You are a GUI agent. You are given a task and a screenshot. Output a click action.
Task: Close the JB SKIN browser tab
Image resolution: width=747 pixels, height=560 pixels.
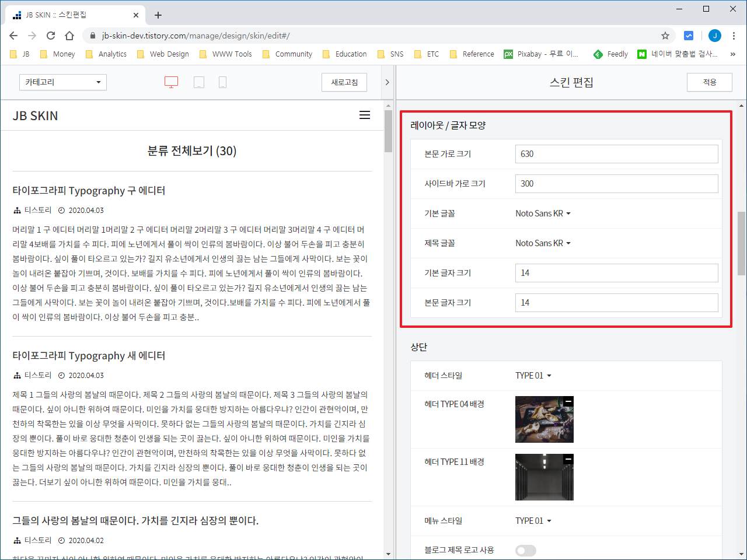pos(137,15)
